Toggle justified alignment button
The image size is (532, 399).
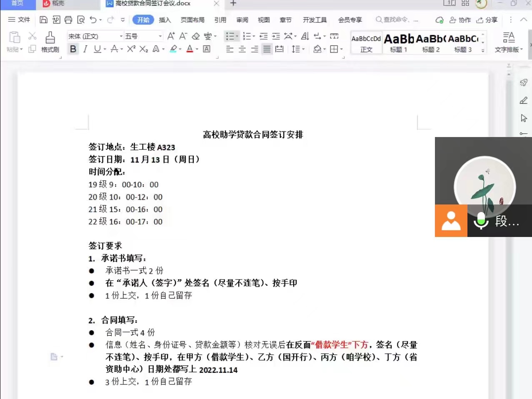[x=267, y=49]
